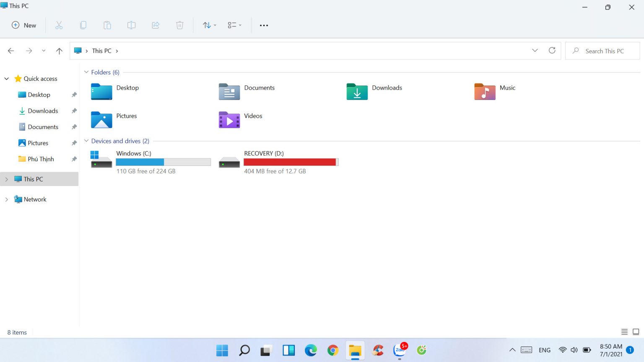Select This PC in navigation pane
This screenshot has height=362, width=644.
33,179
